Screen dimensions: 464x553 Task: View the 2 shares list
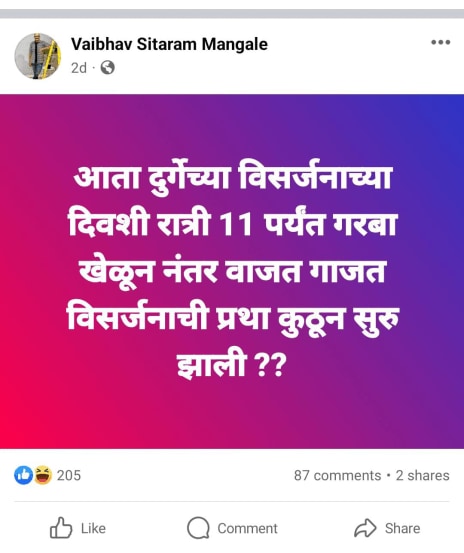[x=422, y=475]
